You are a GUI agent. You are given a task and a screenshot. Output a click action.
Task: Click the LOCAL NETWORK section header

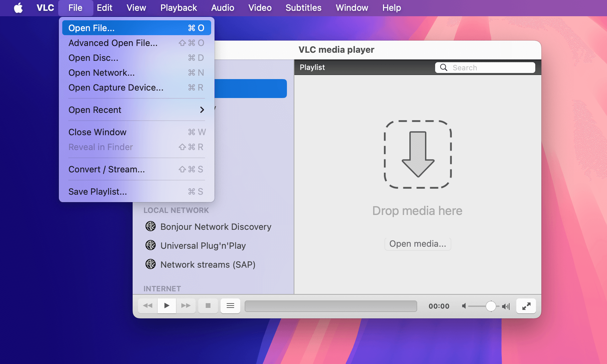click(x=176, y=210)
